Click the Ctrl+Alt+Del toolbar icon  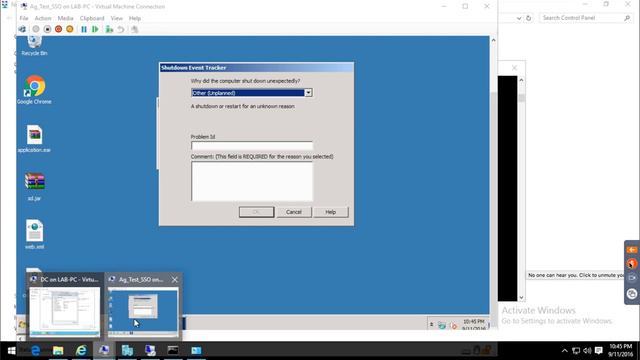click(x=22, y=29)
